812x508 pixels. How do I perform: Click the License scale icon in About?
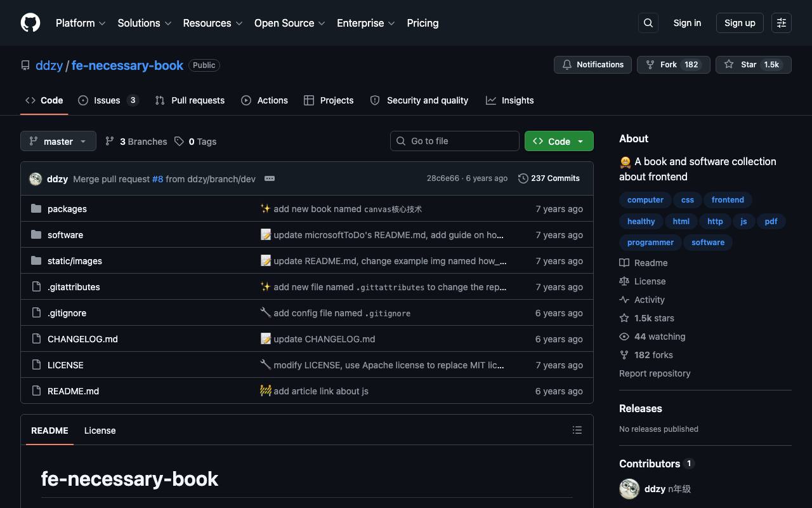click(x=624, y=281)
